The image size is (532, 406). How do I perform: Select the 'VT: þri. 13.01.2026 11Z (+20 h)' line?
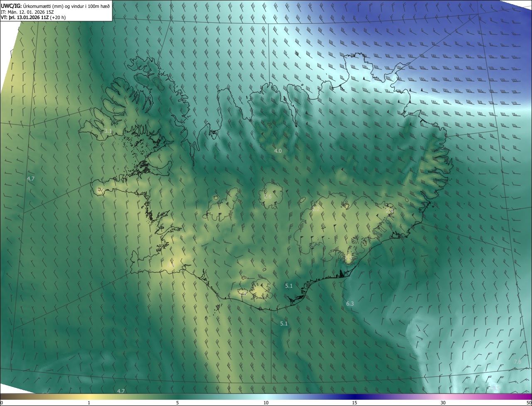pyautogui.click(x=33, y=17)
